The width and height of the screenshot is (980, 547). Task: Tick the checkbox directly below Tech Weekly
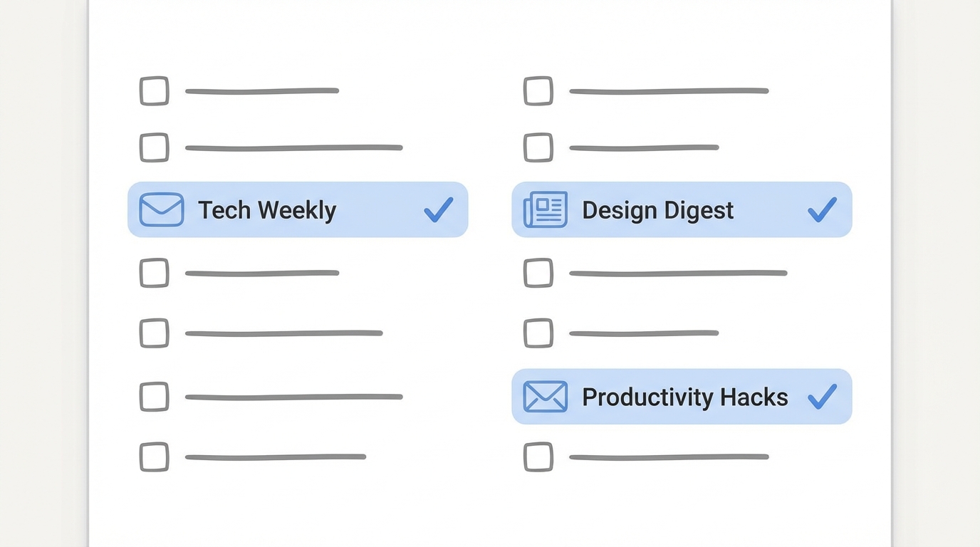tap(154, 273)
